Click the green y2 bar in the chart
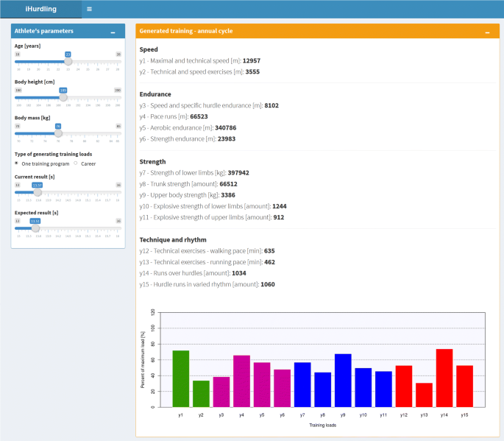The image size is (504, 441). (201, 394)
